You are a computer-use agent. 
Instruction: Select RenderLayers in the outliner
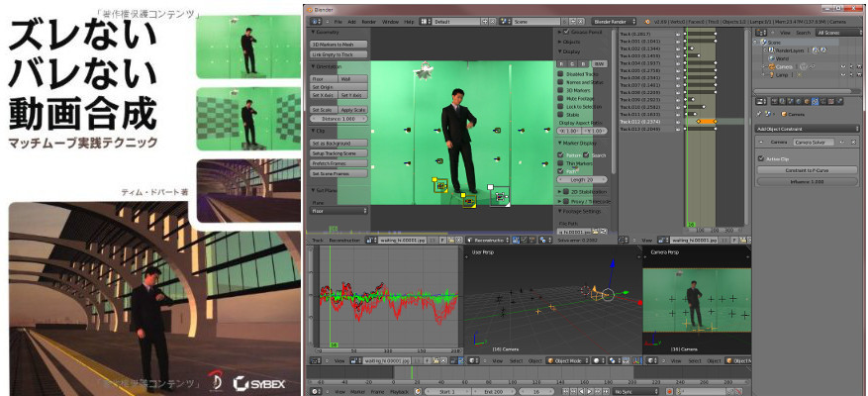click(x=788, y=49)
